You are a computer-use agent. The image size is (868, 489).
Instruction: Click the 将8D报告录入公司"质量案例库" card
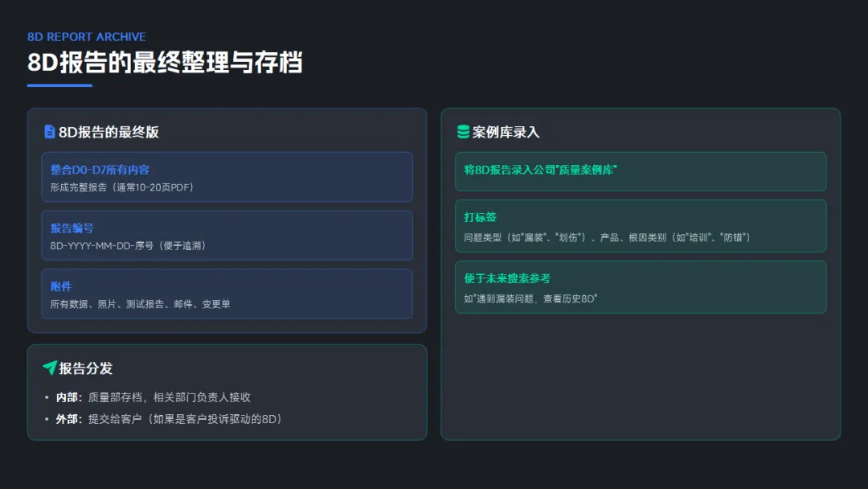(640, 171)
